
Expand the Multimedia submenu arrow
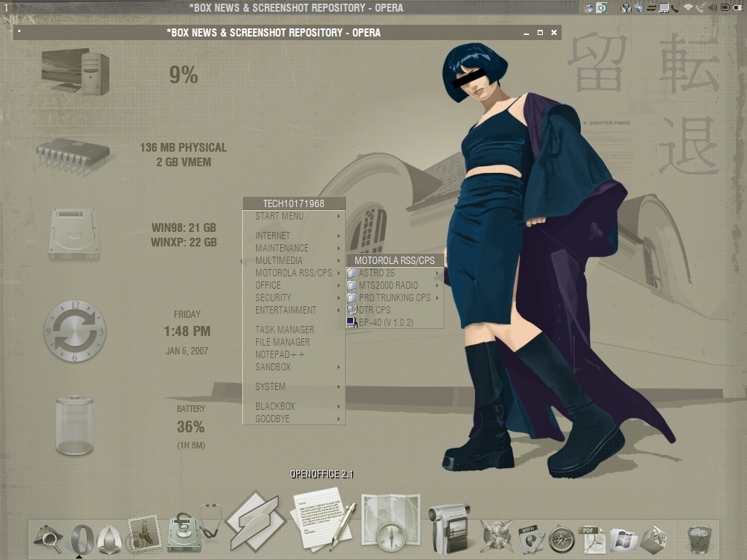point(338,260)
